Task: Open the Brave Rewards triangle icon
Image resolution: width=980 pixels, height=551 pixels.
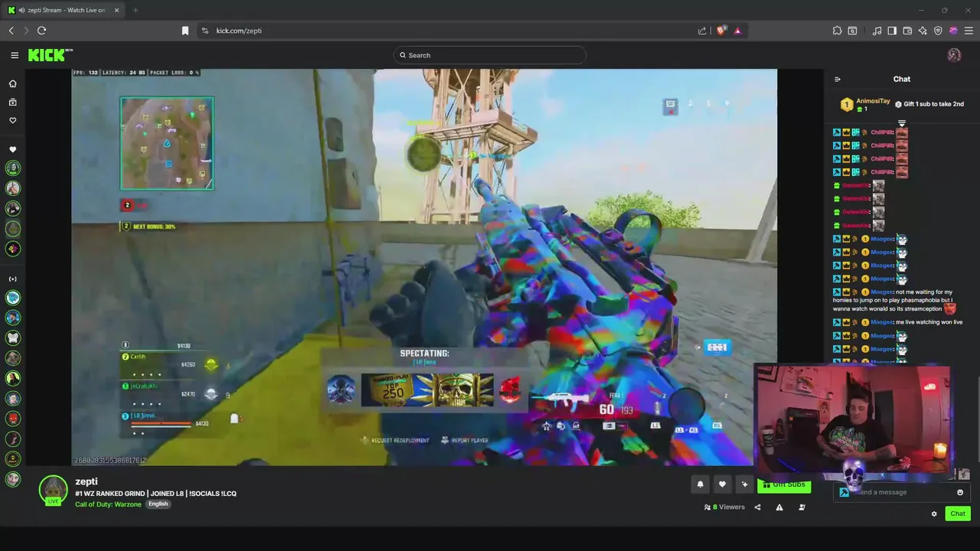Action: [737, 31]
